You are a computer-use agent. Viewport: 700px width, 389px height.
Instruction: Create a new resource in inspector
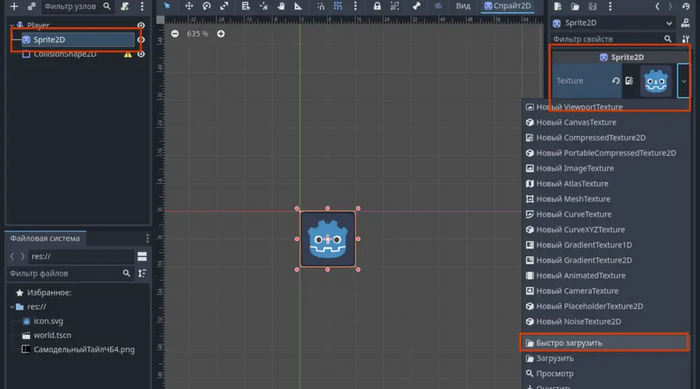pos(558,6)
